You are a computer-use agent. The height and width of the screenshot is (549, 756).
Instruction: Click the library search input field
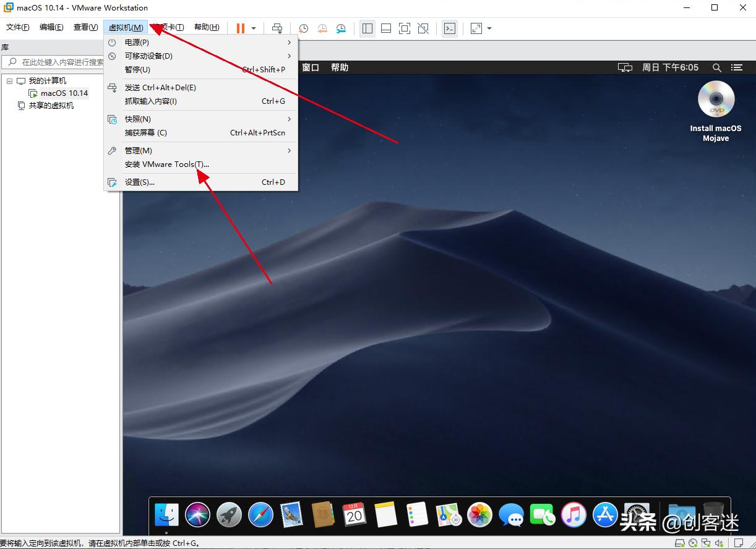tap(56, 62)
